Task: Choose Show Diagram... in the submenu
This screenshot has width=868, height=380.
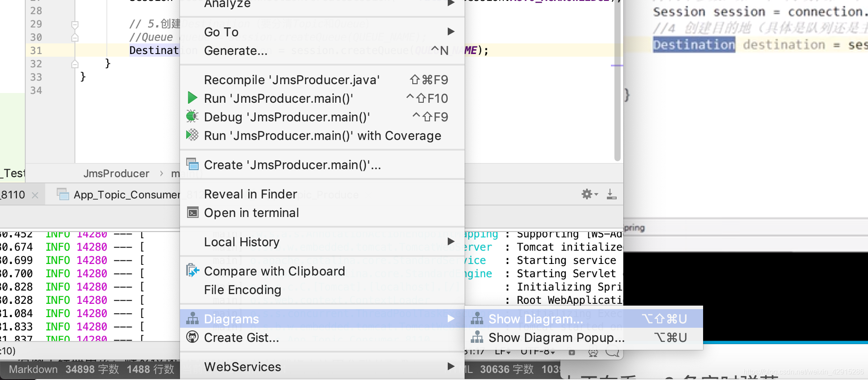Action: [x=584, y=319]
